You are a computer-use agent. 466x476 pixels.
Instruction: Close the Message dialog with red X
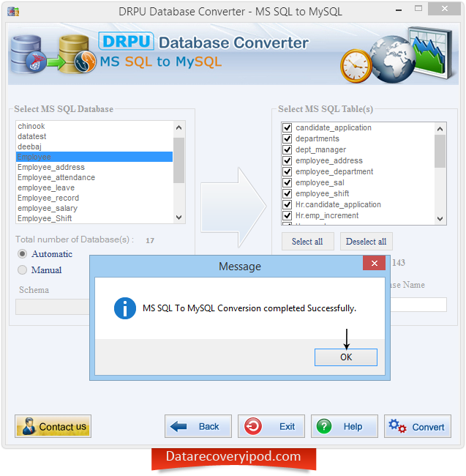pyautogui.click(x=374, y=263)
